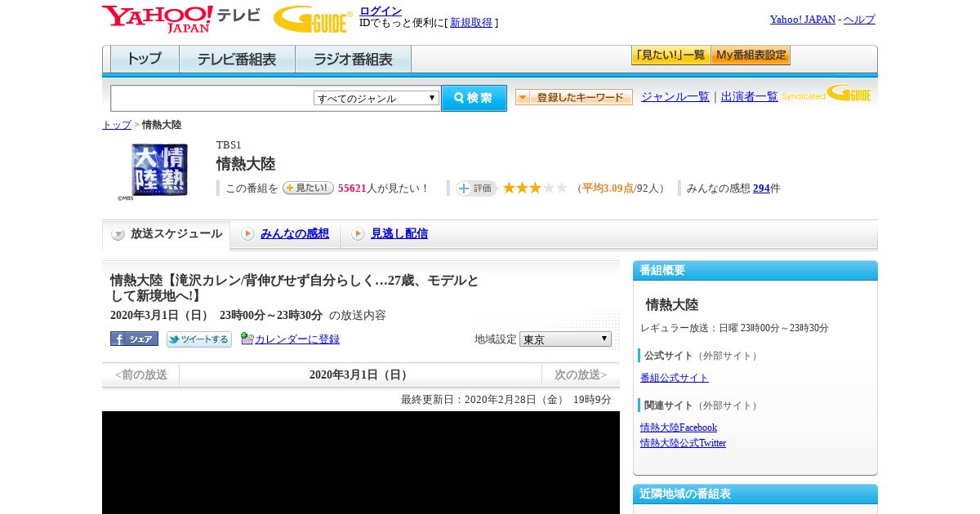Click the 55621 want-to-watch count

(x=352, y=188)
